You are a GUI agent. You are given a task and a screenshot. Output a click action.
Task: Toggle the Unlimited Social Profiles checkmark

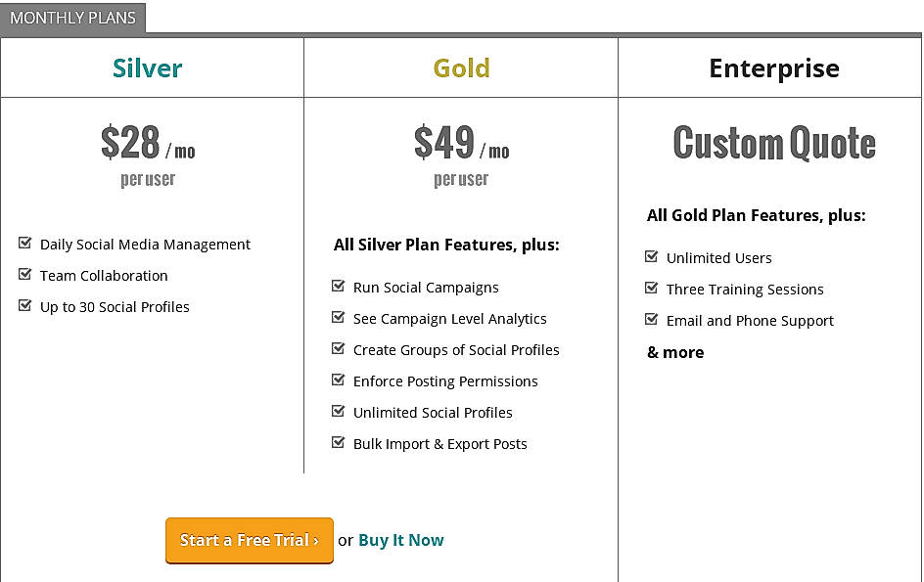click(339, 412)
